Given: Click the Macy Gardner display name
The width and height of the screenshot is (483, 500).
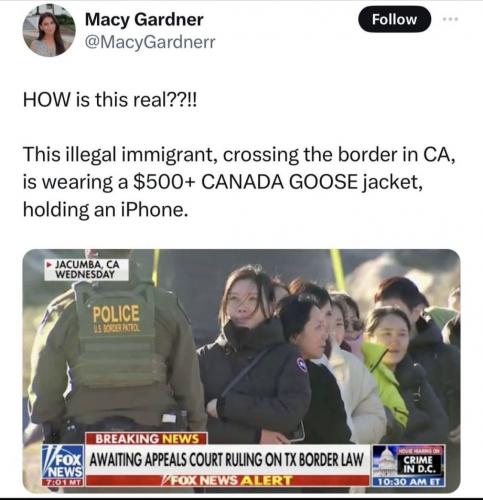Looking at the screenshot, I should click(144, 19).
